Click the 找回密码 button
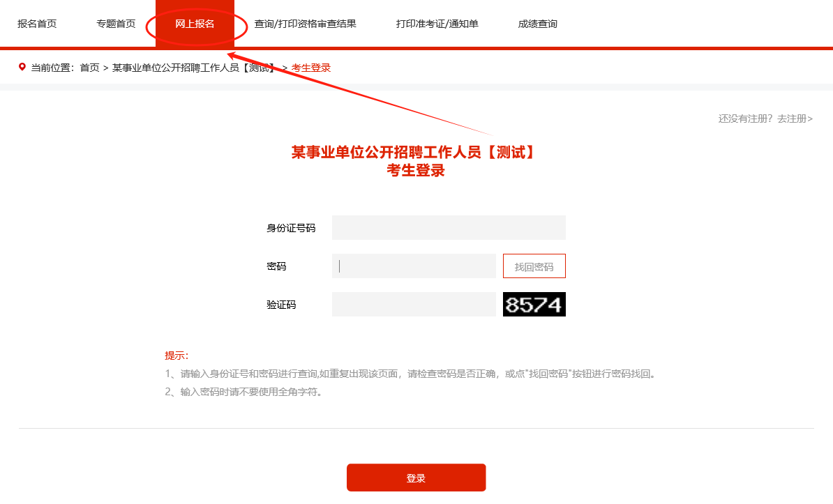 (534, 266)
